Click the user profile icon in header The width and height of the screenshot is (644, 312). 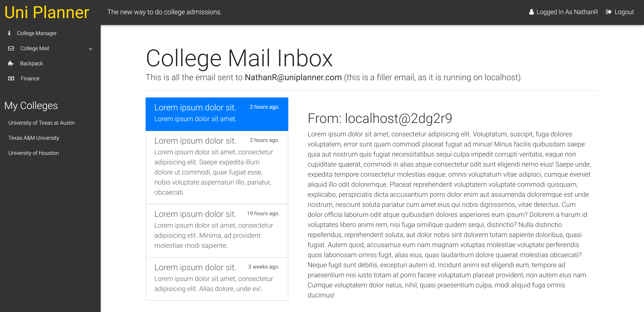click(531, 12)
